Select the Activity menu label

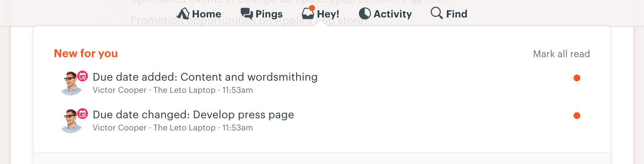393,14
